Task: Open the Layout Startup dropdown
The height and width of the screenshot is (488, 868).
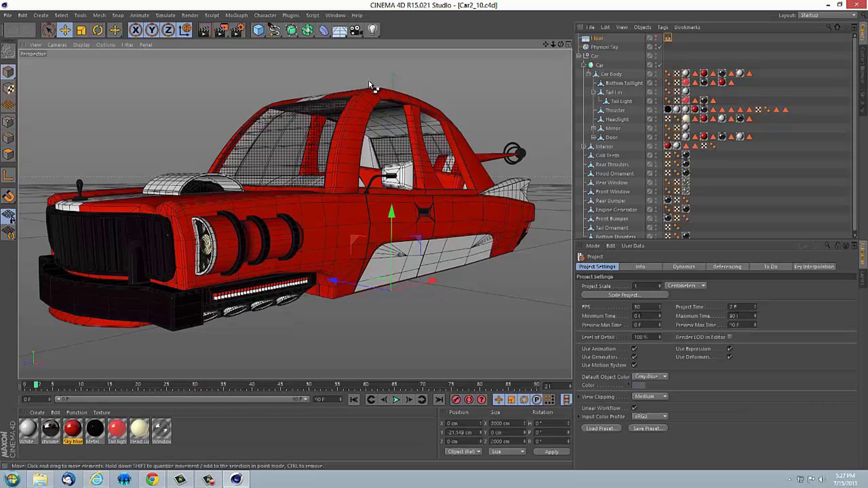Action: [x=827, y=15]
